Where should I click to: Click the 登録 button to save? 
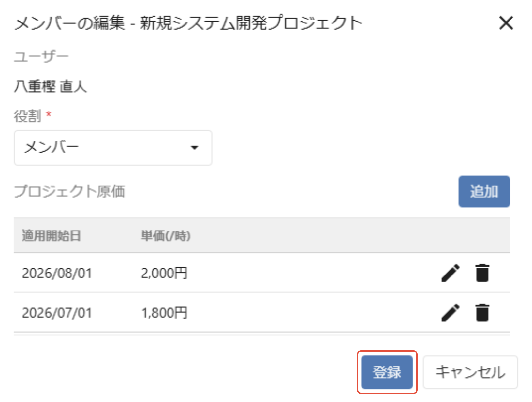[387, 372]
